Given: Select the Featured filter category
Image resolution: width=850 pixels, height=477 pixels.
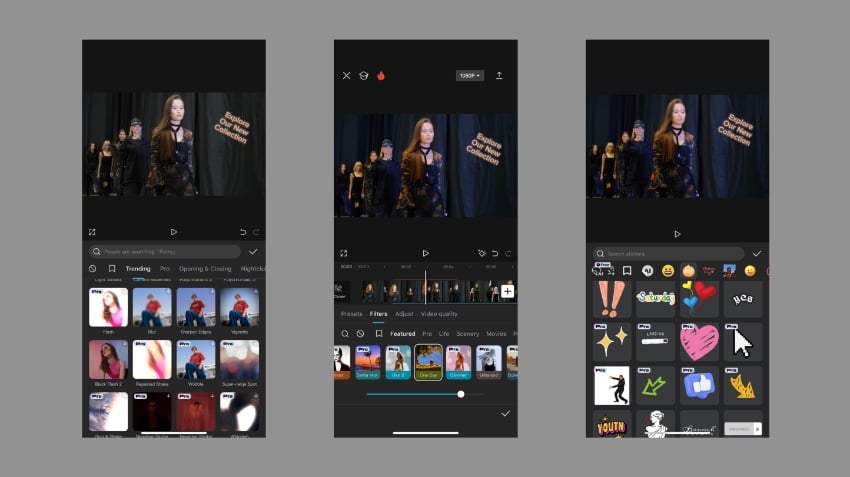Looking at the screenshot, I should click(403, 334).
